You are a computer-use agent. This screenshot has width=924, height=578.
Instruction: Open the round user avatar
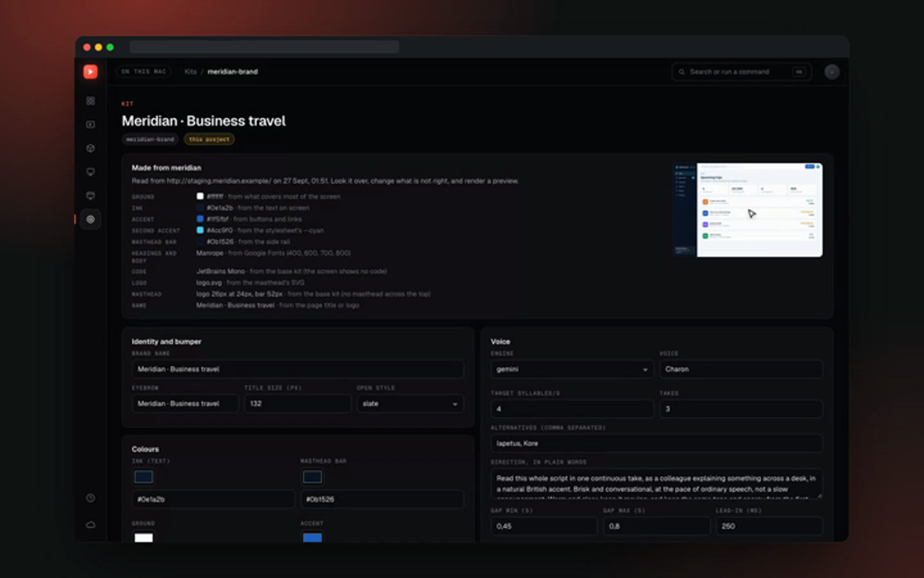coord(832,72)
